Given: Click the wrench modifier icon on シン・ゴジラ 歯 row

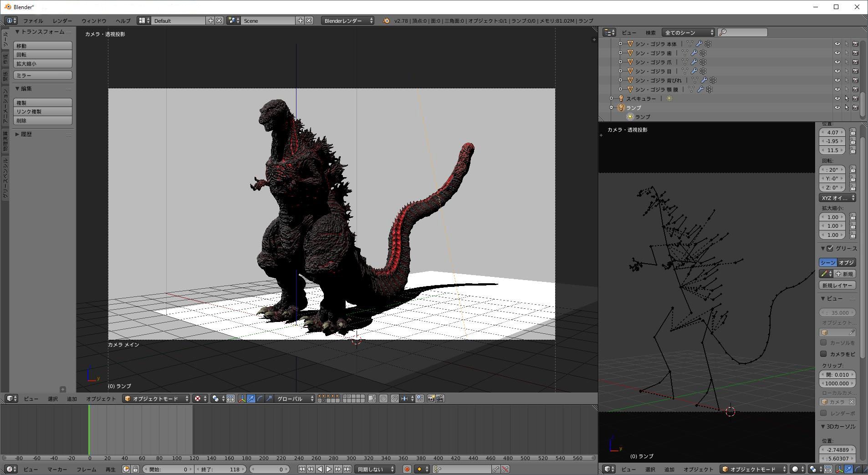Looking at the screenshot, I should 694,53.
